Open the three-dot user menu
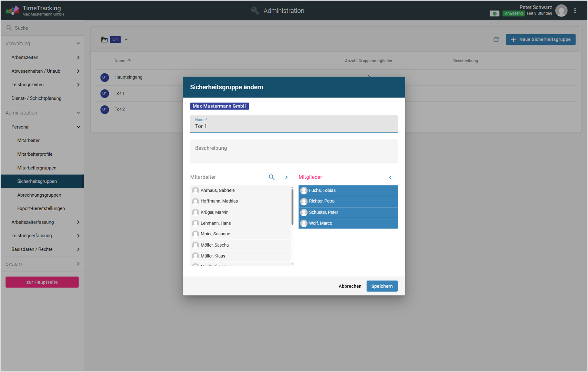This screenshot has height=372, width=588. click(x=575, y=11)
